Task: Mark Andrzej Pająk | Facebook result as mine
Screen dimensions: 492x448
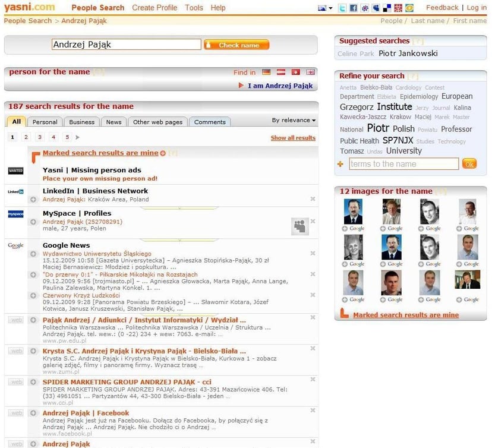Action: (33, 413)
